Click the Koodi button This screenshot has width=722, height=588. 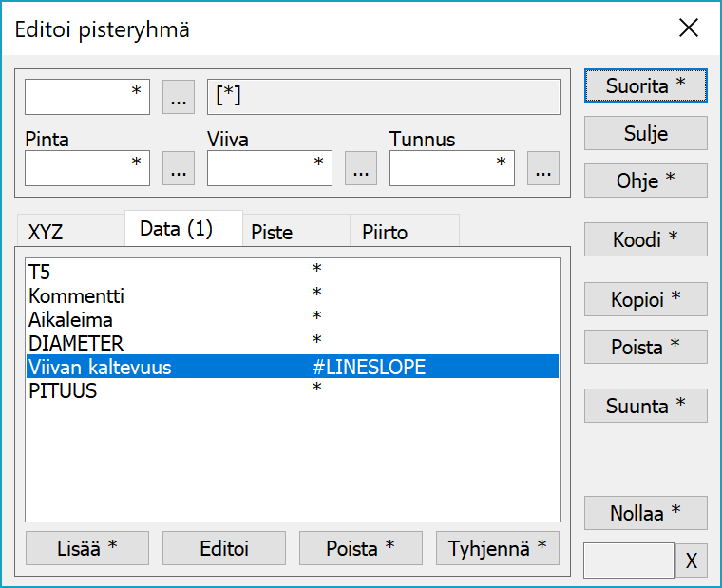pos(645,240)
